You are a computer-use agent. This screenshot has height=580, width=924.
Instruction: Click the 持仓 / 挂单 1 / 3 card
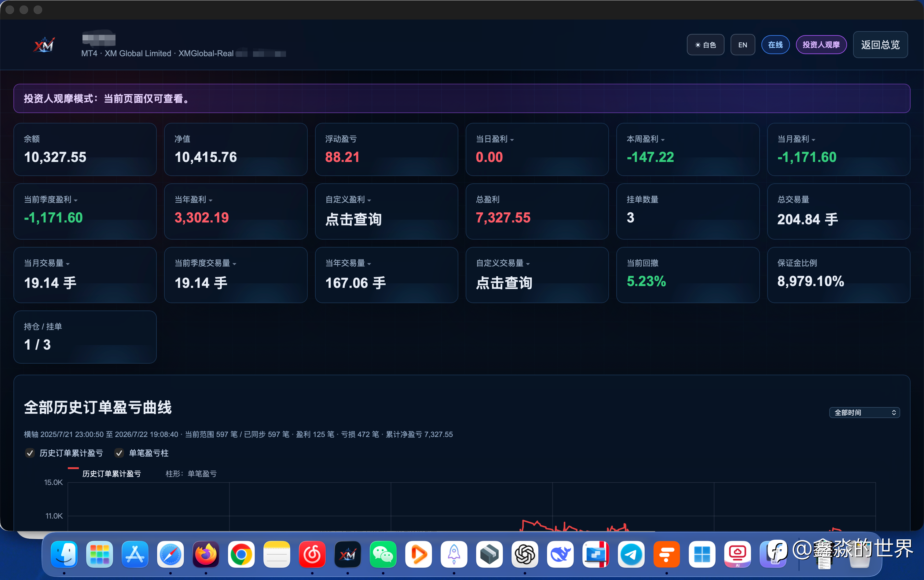pyautogui.click(x=85, y=337)
